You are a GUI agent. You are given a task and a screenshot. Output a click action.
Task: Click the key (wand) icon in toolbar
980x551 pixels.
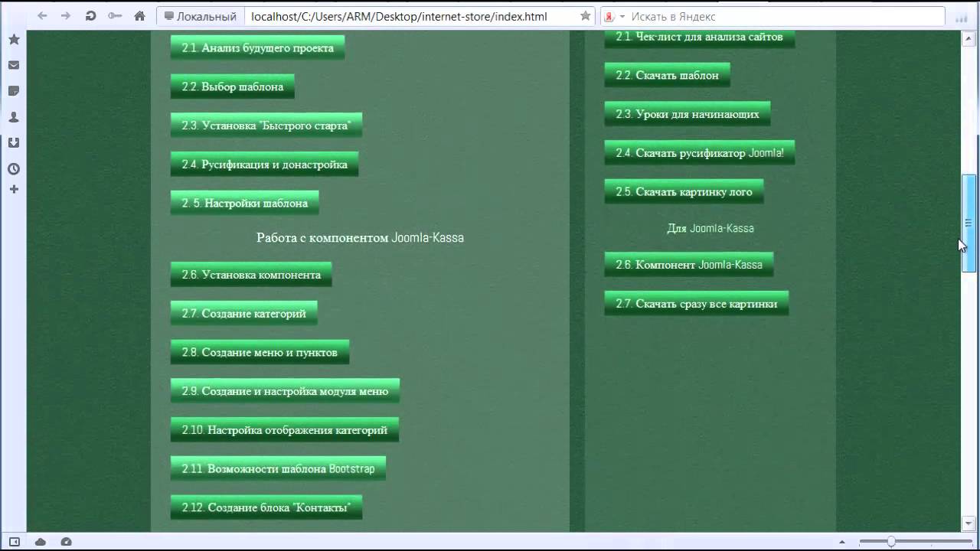pos(115,16)
